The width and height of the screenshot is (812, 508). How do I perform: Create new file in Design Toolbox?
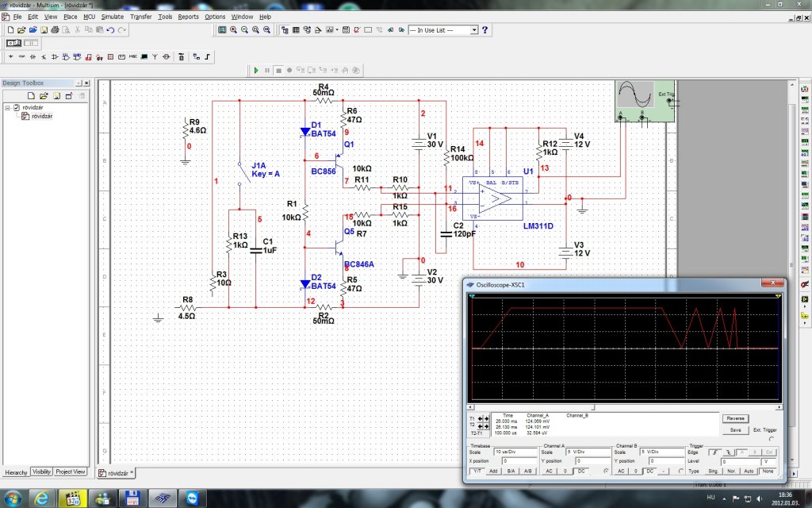[x=31, y=96]
